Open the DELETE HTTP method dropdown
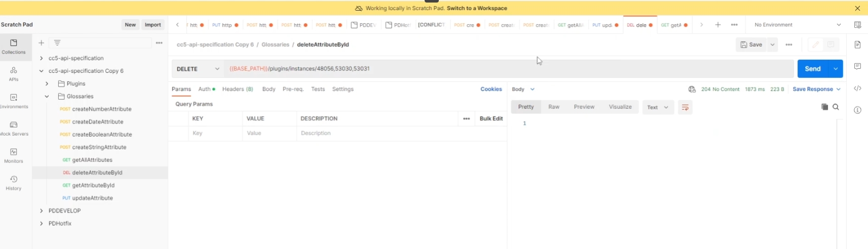The width and height of the screenshot is (868, 249). [198, 69]
